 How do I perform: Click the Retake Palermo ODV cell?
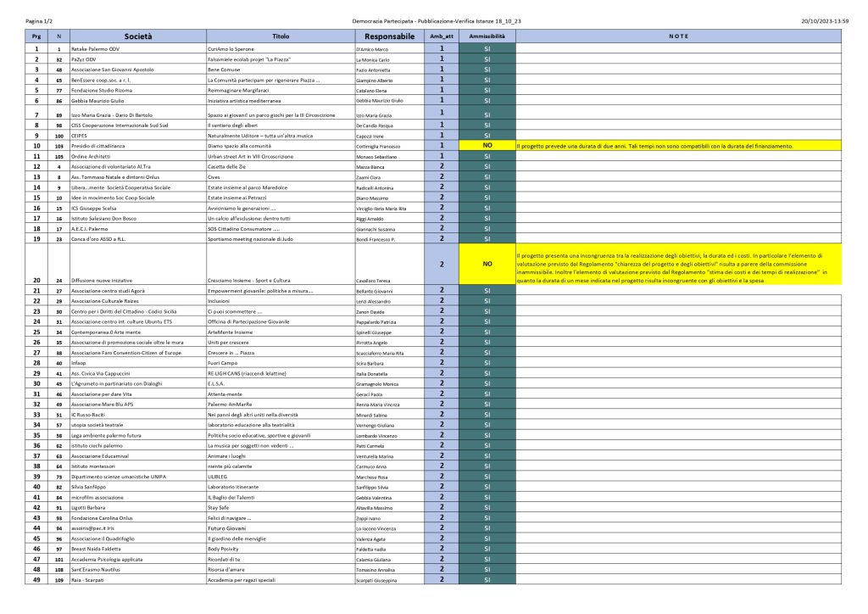point(95,50)
